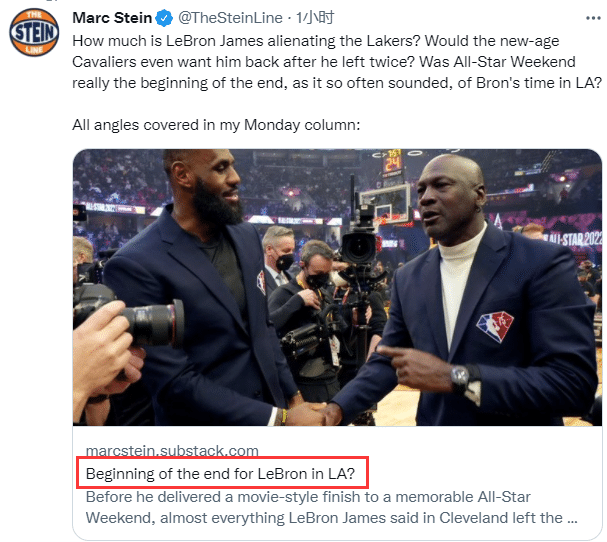Click the wristwatch in the photo
This screenshot has height=542, width=607.
pos(460,375)
